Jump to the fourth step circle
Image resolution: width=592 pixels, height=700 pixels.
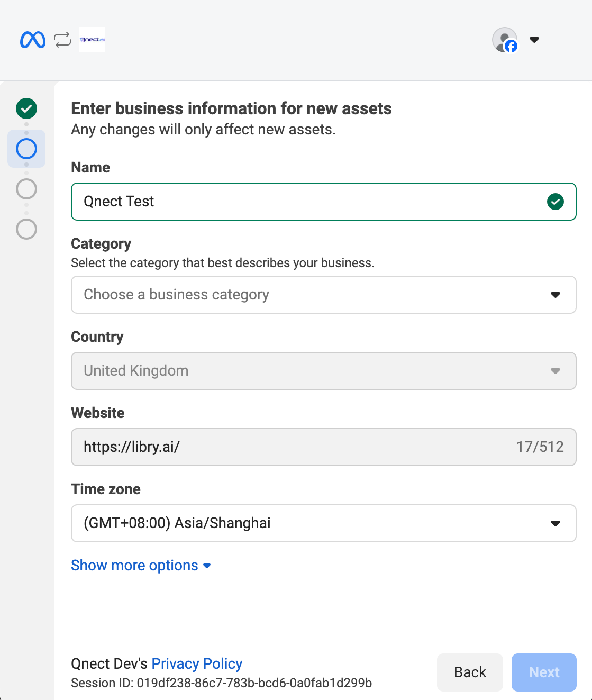[x=26, y=229]
